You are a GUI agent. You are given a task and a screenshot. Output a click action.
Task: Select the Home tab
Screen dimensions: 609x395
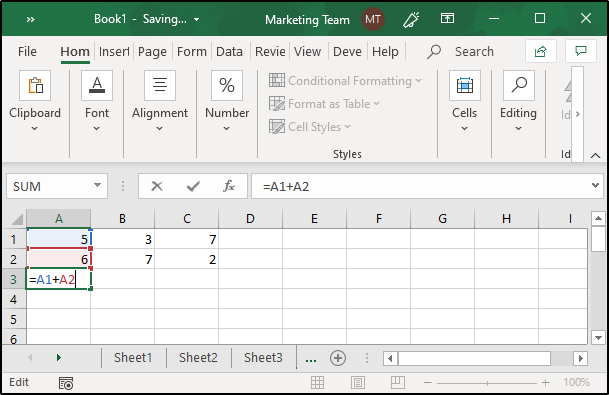tap(75, 51)
